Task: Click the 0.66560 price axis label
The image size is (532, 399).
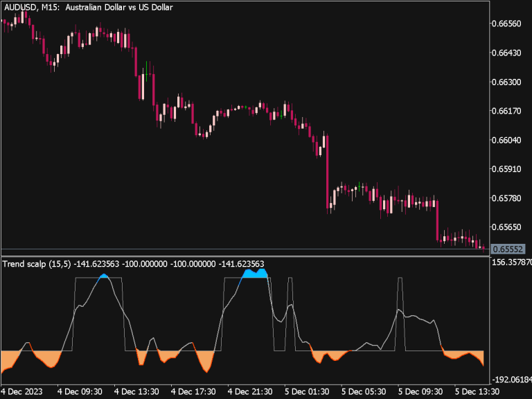Action: (506, 24)
